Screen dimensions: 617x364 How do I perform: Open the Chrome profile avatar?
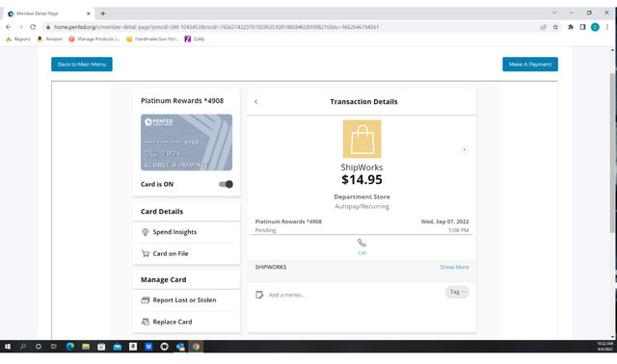pyautogui.click(x=595, y=27)
